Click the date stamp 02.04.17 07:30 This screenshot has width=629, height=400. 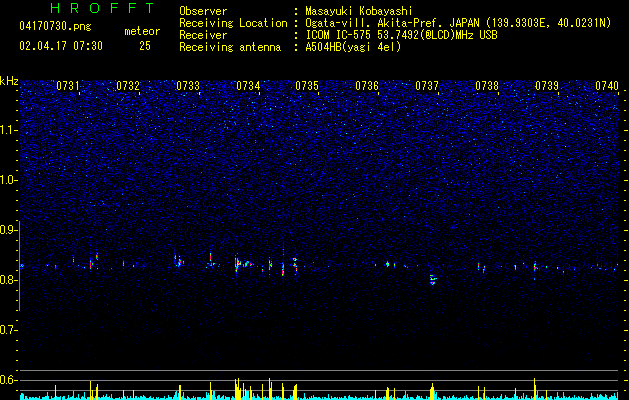pyautogui.click(x=61, y=46)
